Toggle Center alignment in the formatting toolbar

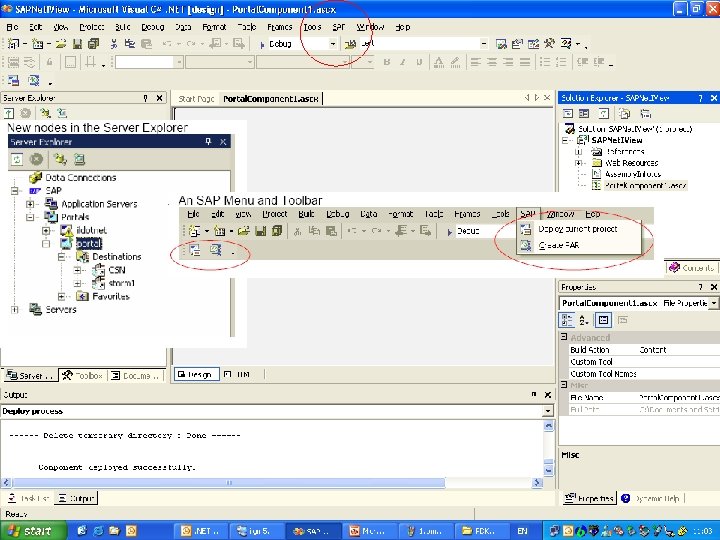492,62
